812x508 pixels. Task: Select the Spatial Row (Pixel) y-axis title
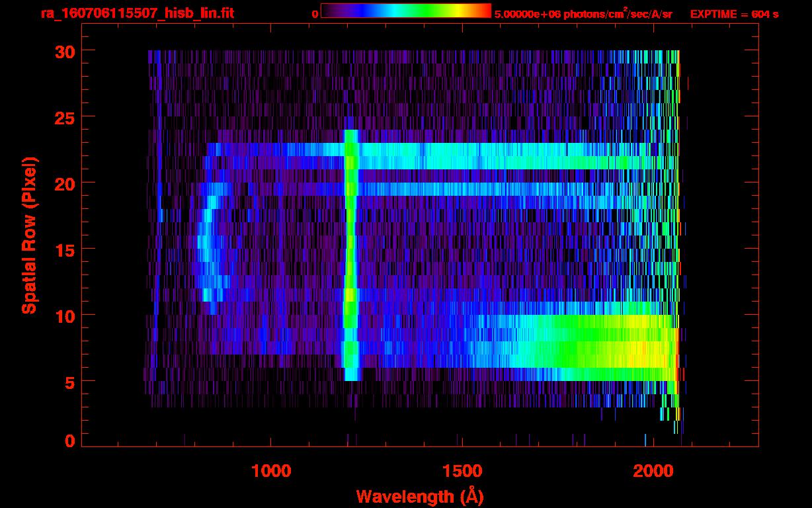28,235
